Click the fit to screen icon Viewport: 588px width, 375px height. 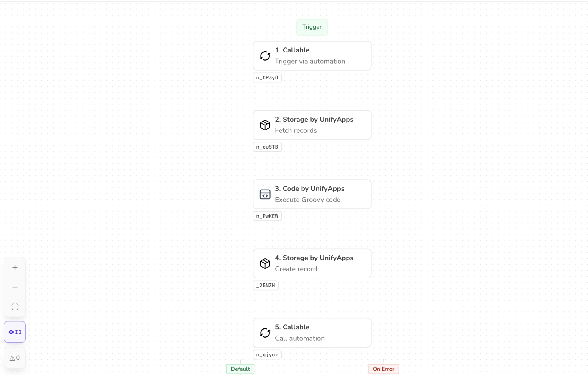click(15, 307)
